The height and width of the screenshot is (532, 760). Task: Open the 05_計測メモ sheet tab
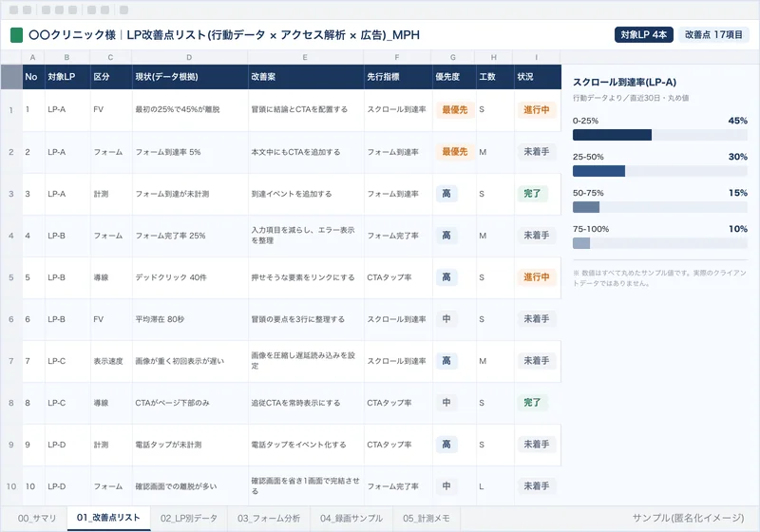pos(426,519)
